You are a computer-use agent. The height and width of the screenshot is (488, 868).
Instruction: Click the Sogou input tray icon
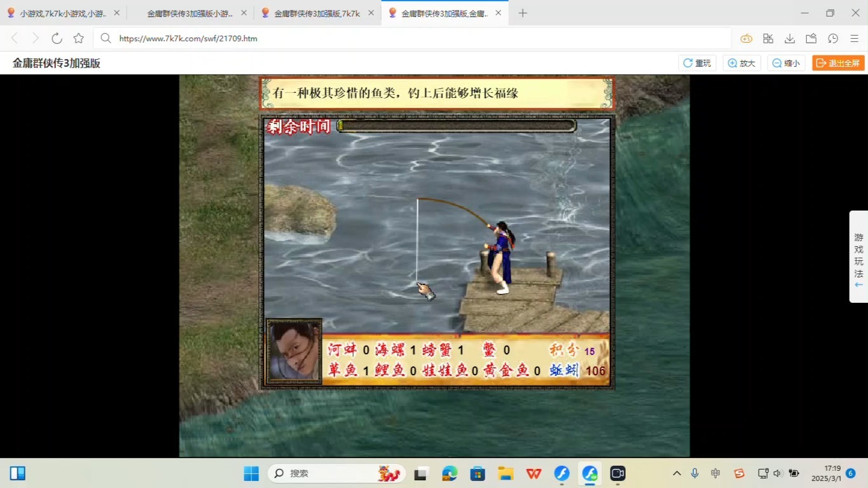coord(739,473)
